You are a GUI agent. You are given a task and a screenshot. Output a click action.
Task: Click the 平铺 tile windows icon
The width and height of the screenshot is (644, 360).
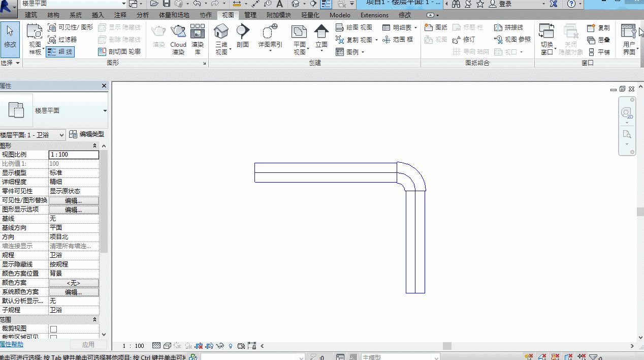598,52
